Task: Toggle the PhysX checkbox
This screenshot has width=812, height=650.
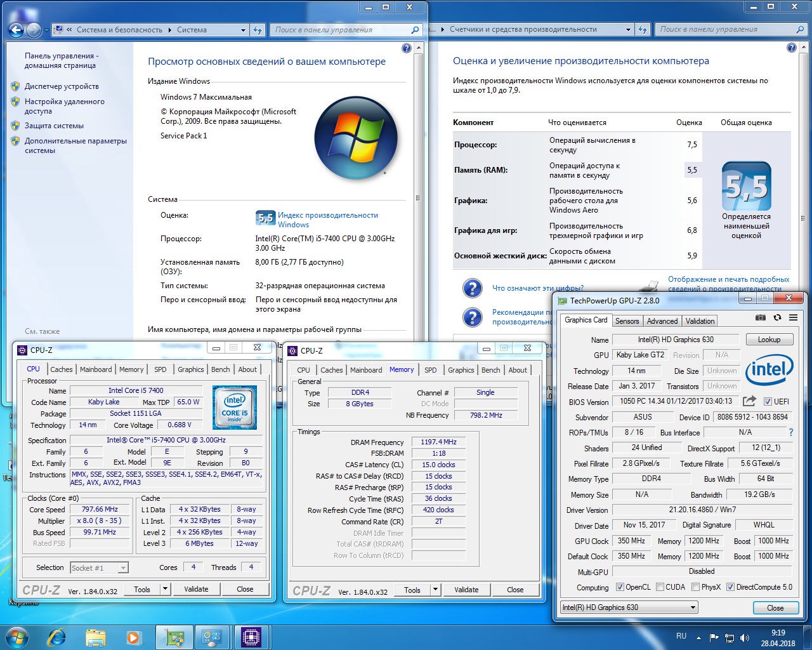Action: coord(696,587)
